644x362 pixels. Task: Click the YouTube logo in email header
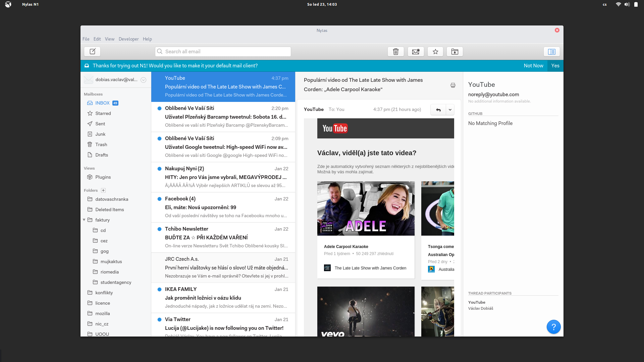[335, 128]
